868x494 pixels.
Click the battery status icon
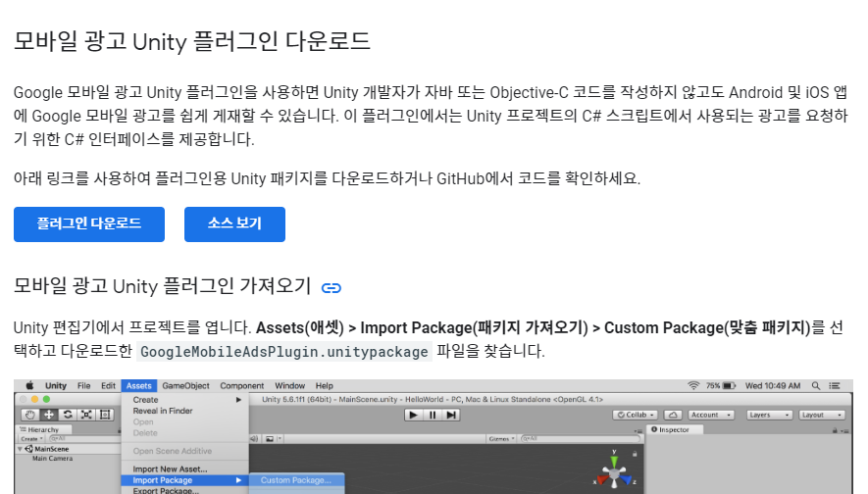point(729,385)
